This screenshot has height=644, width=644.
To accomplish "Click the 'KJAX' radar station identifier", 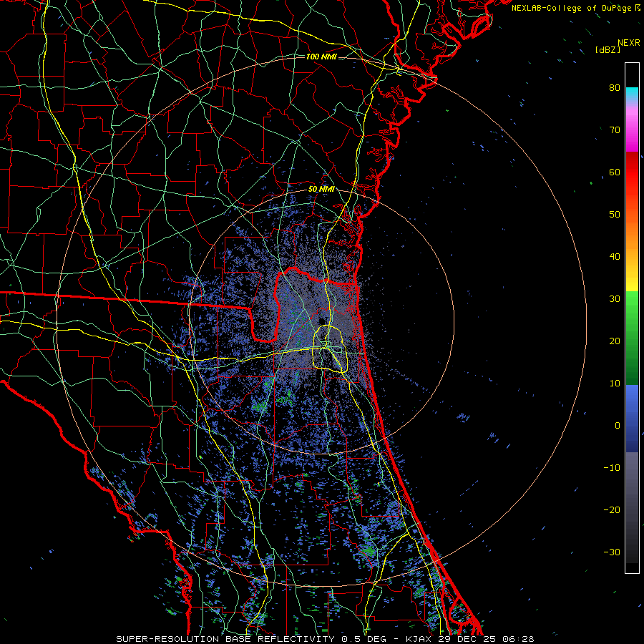I will pos(419,639).
